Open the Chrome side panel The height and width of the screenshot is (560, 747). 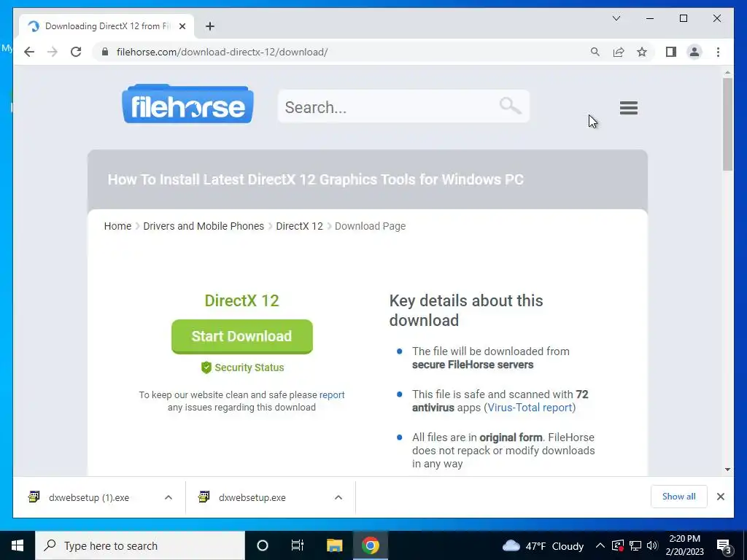point(671,52)
